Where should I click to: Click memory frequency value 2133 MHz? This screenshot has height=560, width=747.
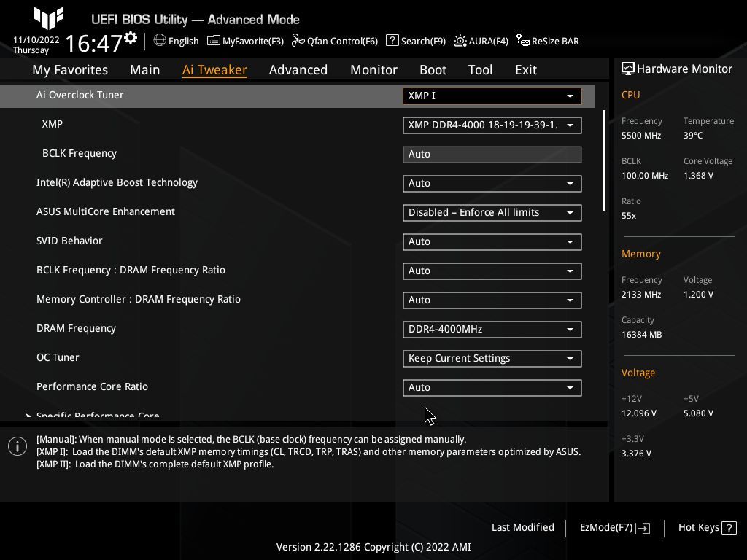click(x=641, y=295)
